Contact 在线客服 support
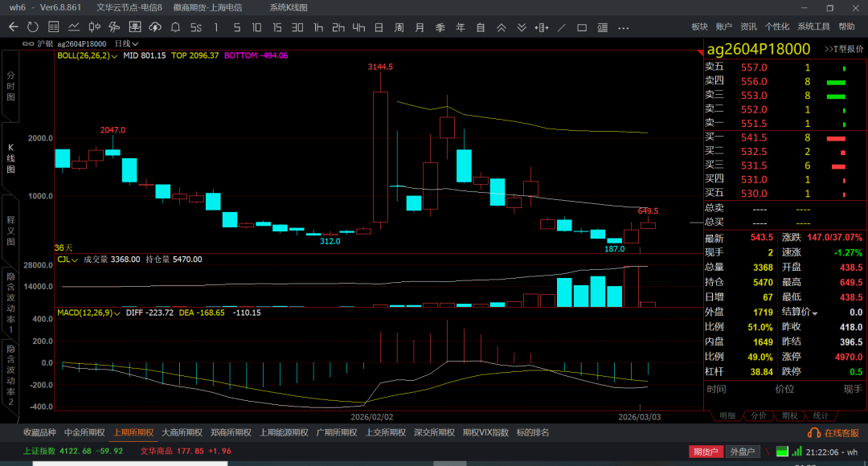868x466 pixels. pyautogui.click(x=837, y=432)
